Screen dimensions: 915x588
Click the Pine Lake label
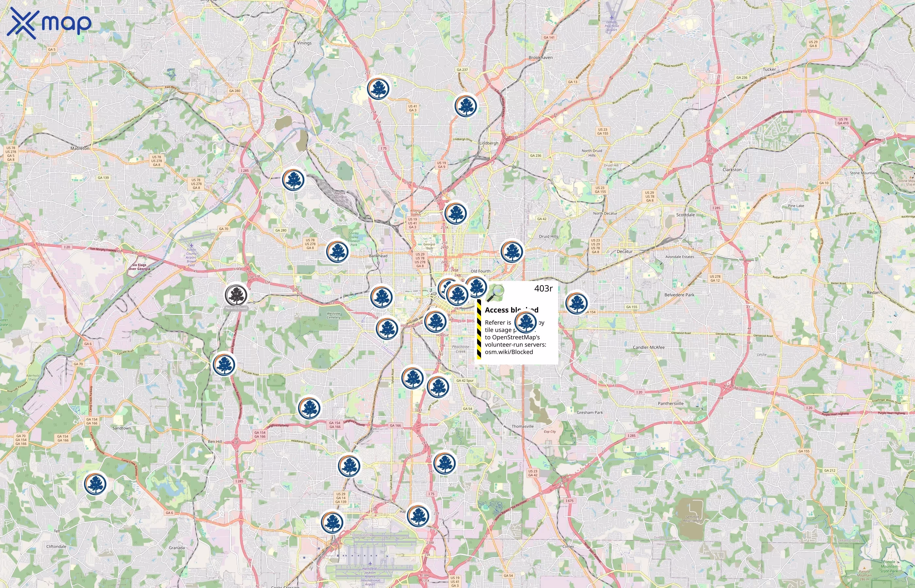pyautogui.click(x=796, y=206)
